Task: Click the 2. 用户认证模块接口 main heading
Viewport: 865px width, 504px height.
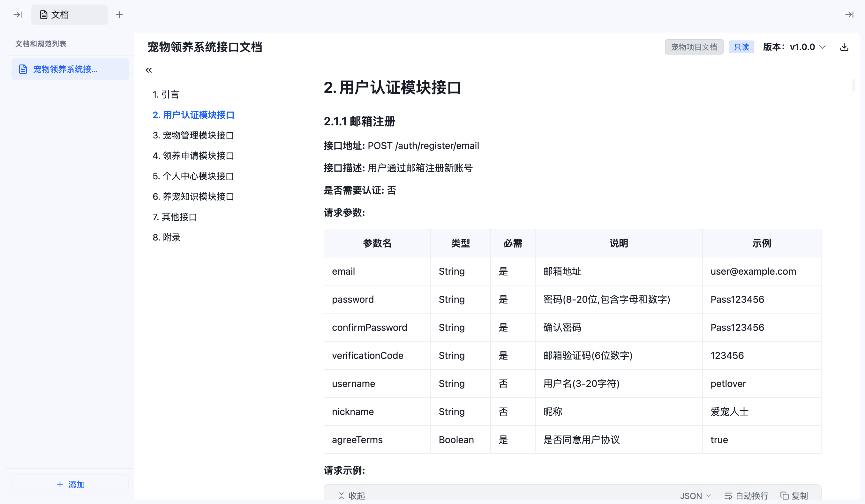Action: click(x=392, y=87)
